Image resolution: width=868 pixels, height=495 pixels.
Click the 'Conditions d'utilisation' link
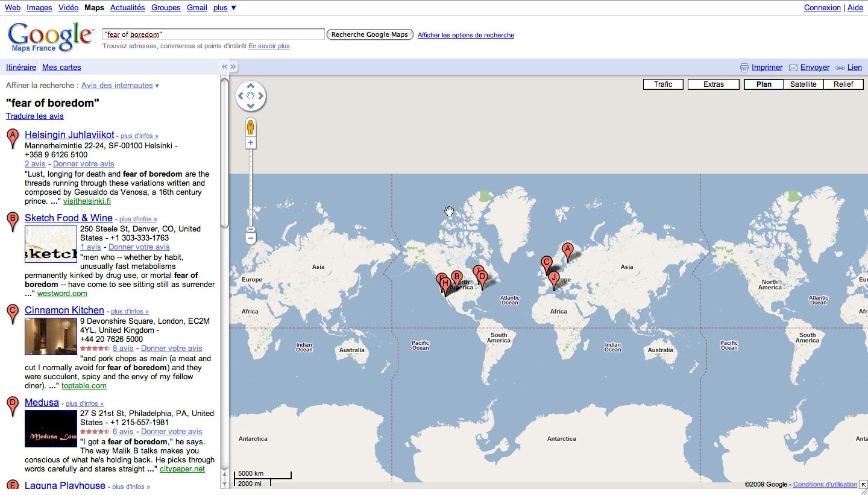click(825, 485)
